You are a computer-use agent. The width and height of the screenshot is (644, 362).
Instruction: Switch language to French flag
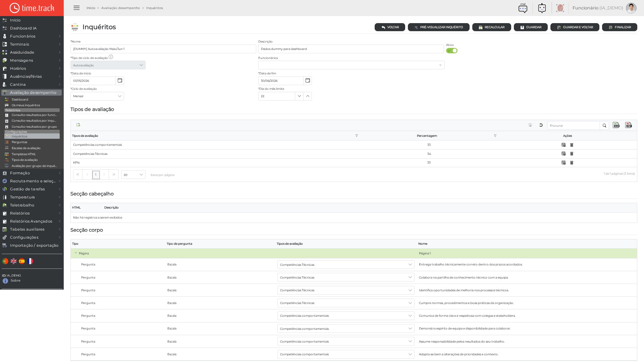click(x=30, y=261)
